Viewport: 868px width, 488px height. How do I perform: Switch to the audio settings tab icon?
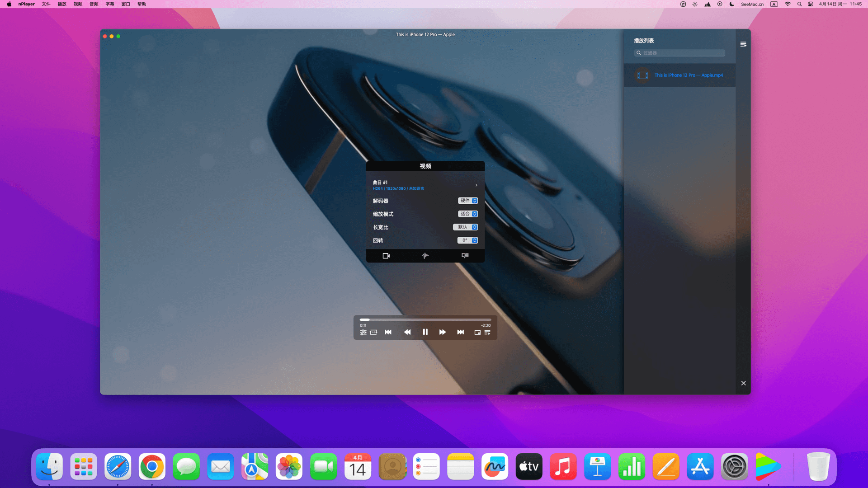click(x=425, y=256)
